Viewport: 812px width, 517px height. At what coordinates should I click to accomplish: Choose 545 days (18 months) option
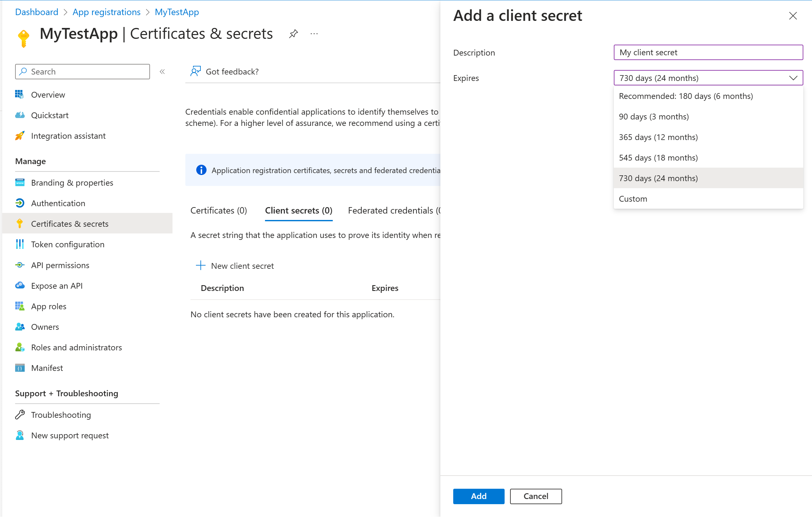(x=708, y=158)
